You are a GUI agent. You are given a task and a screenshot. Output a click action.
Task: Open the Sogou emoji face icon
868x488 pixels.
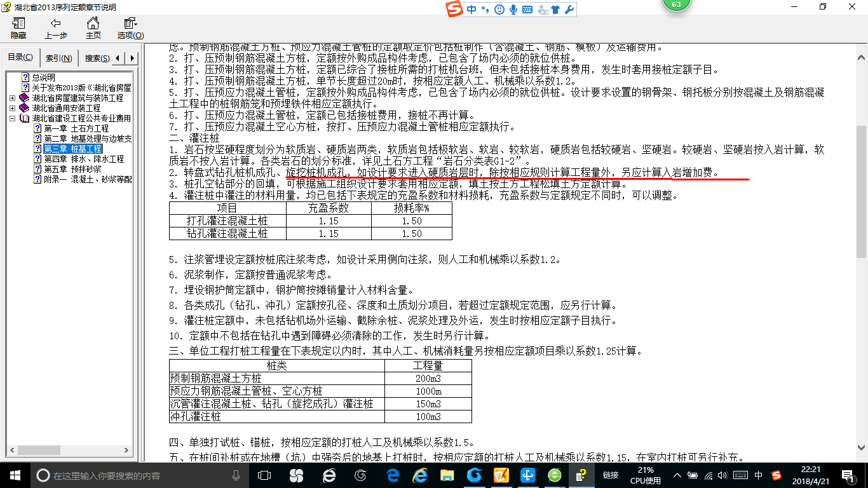[499, 10]
